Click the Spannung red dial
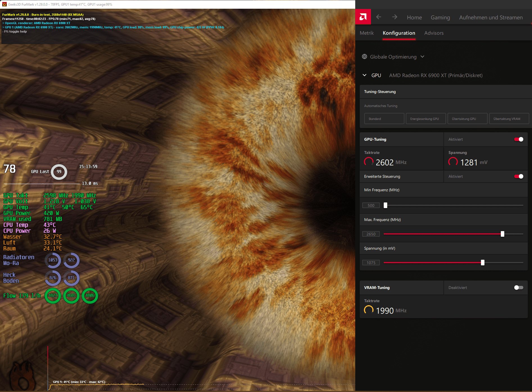532x392 pixels. tap(453, 162)
